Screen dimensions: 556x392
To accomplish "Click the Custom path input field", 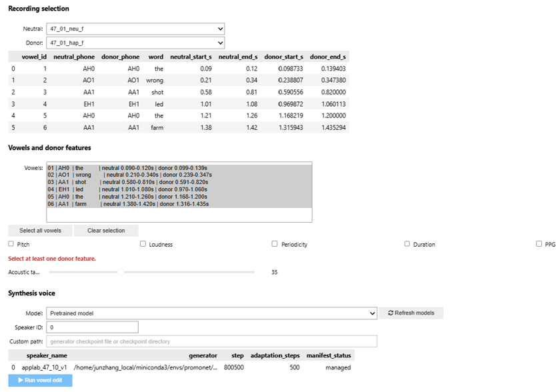I will pos(212,341).
